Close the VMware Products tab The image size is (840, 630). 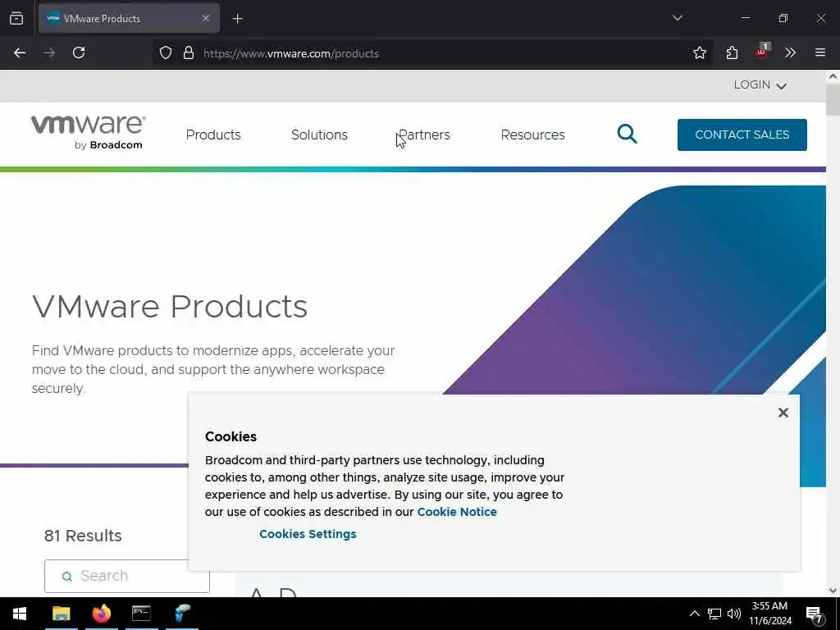206,18
